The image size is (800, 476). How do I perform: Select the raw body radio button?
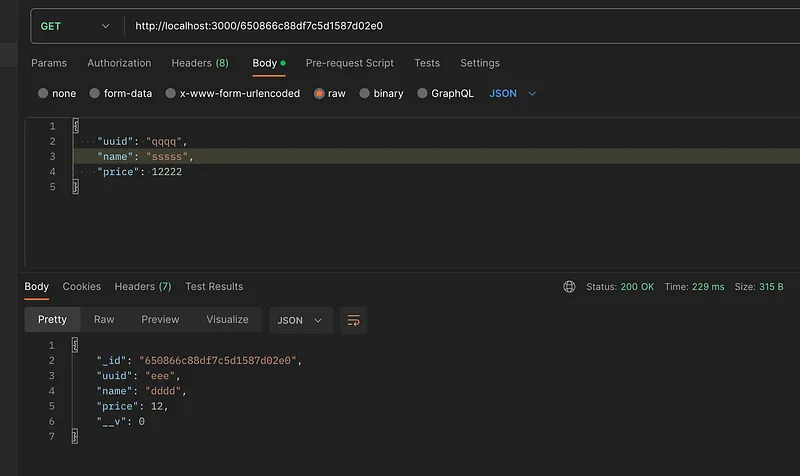click(319, 93)
